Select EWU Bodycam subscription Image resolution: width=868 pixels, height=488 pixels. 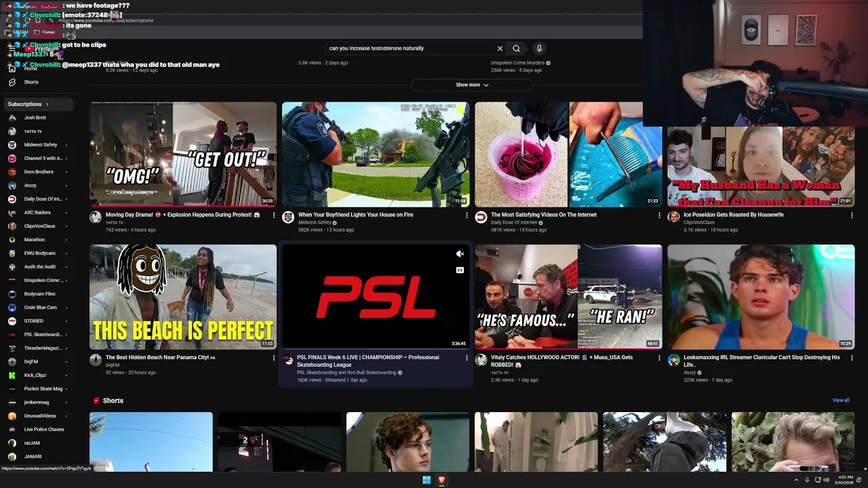coord(39,253)
